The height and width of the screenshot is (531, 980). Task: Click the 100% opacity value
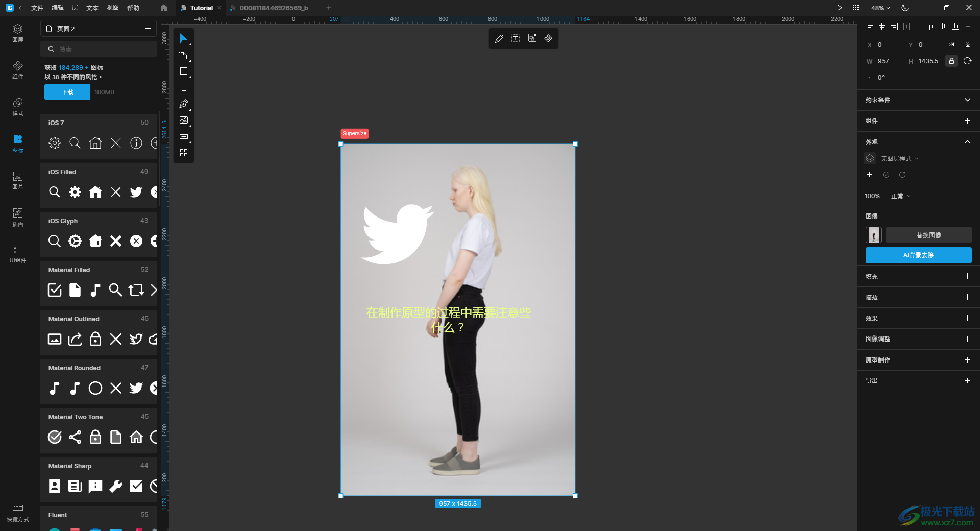tap(872, 196)
